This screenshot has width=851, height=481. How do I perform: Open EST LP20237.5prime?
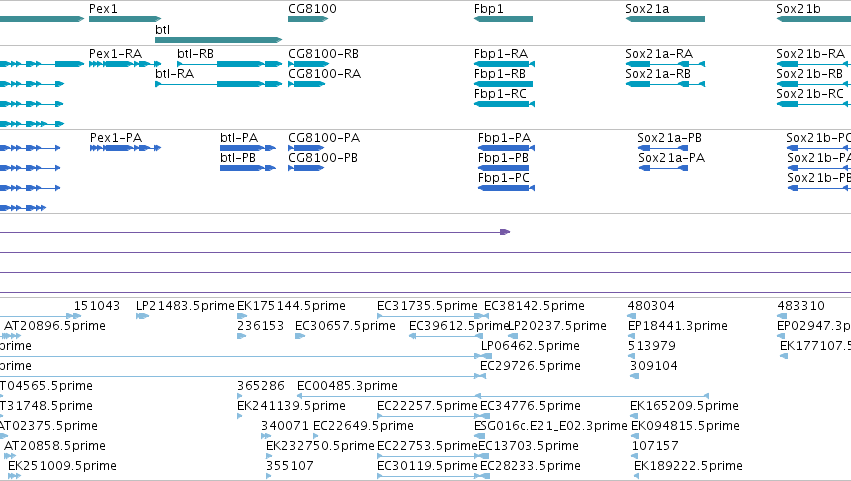(557, 326)
